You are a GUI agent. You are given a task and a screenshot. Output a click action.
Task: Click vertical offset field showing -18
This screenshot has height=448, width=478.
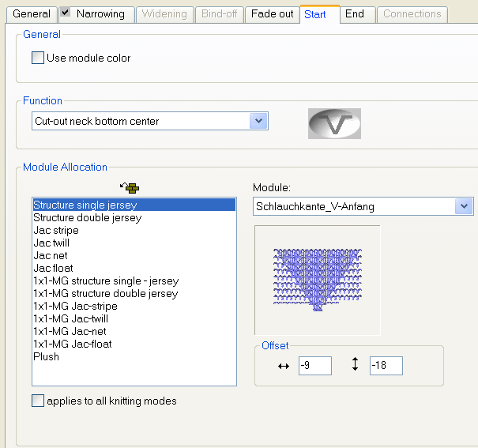pos(386,366)
